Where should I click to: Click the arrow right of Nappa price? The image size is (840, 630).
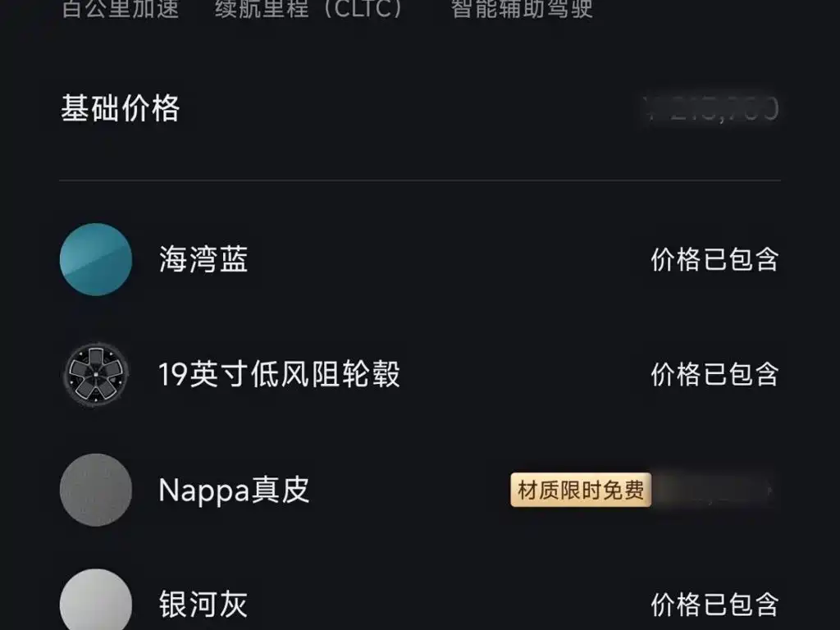[x=769, y=490]
